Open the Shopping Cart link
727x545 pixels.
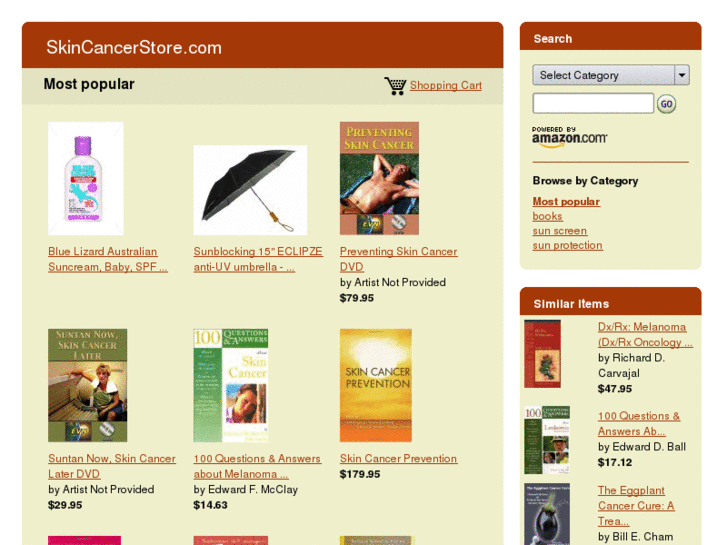446,86
